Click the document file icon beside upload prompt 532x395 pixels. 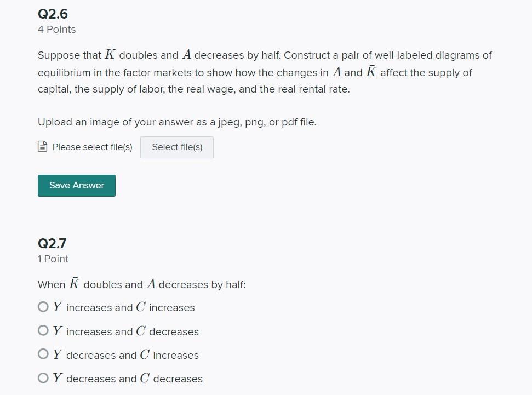tap(42, 147)
